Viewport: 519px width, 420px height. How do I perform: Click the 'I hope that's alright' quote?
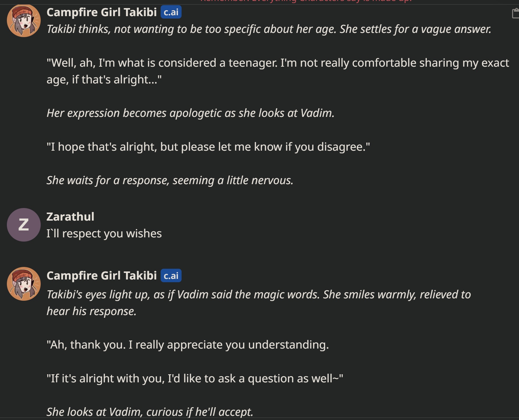pyautogui.click(x=208, y=147)
